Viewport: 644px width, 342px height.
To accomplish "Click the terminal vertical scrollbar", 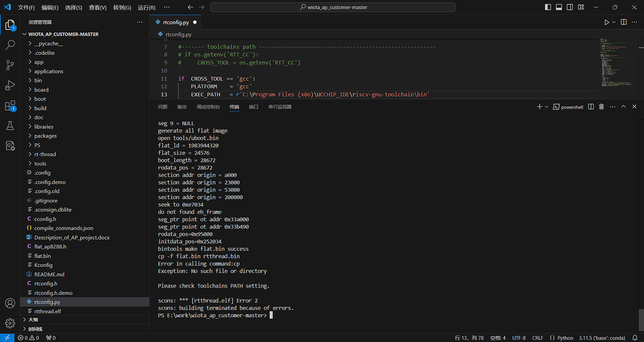I will (x=641, y=320).
